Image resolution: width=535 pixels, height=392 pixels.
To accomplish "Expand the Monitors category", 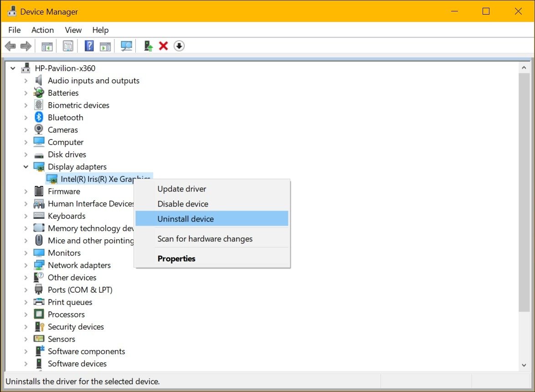I will click(26, 253).
